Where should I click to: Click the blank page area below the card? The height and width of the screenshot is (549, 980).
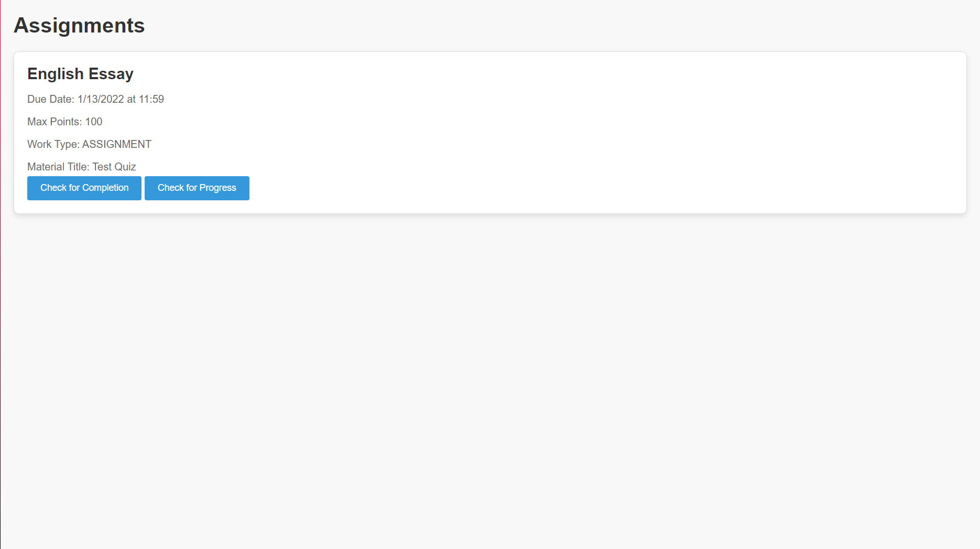point(490,378)
